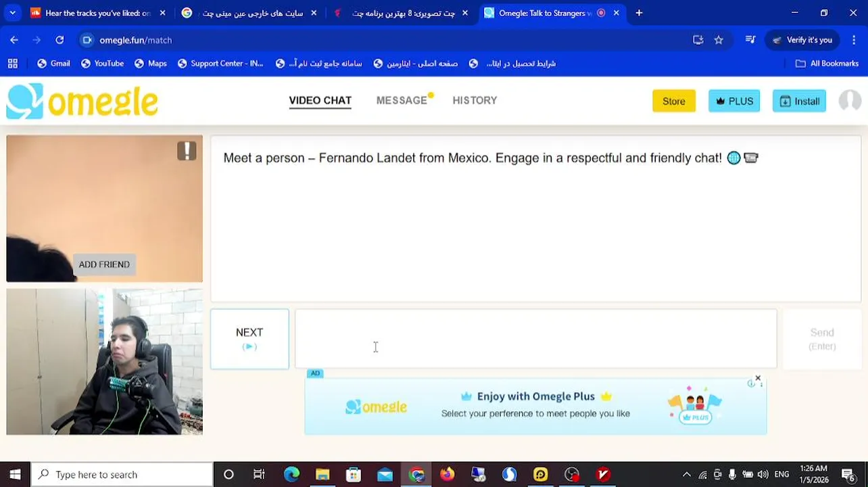Close the Omegle Plus ad banner
This screenshot has width=868, height=487.
[x=758, y=378]
